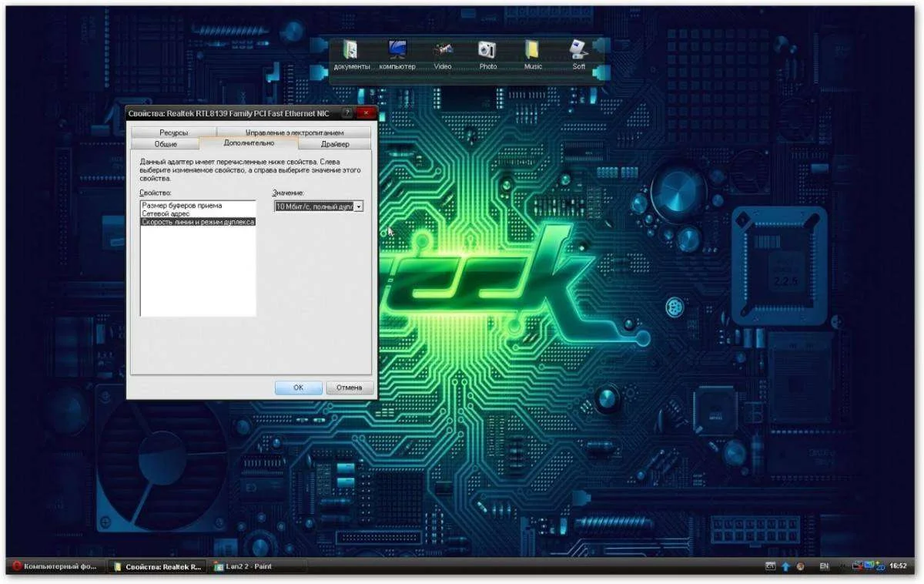Switch to the Ресурсы tab
Image resolution: width=924 pixels, height=584 pixels.
coord(173,133)
